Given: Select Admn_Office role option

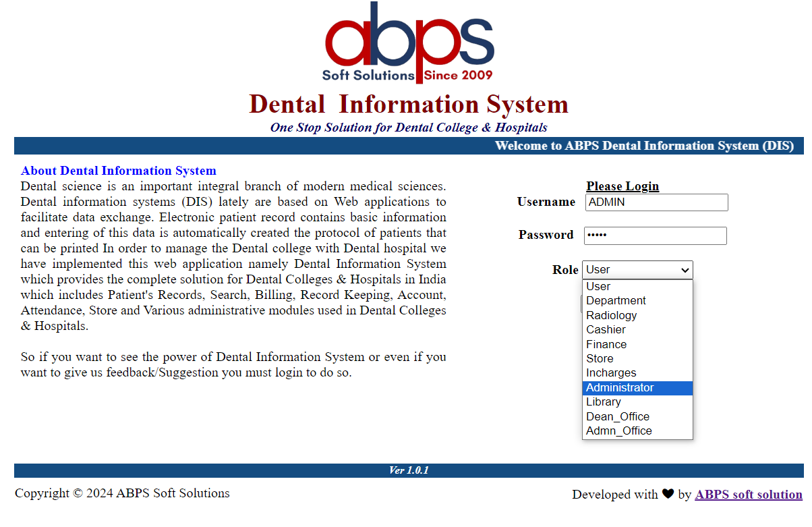Looking at the screenshot, I should (637, 431).
